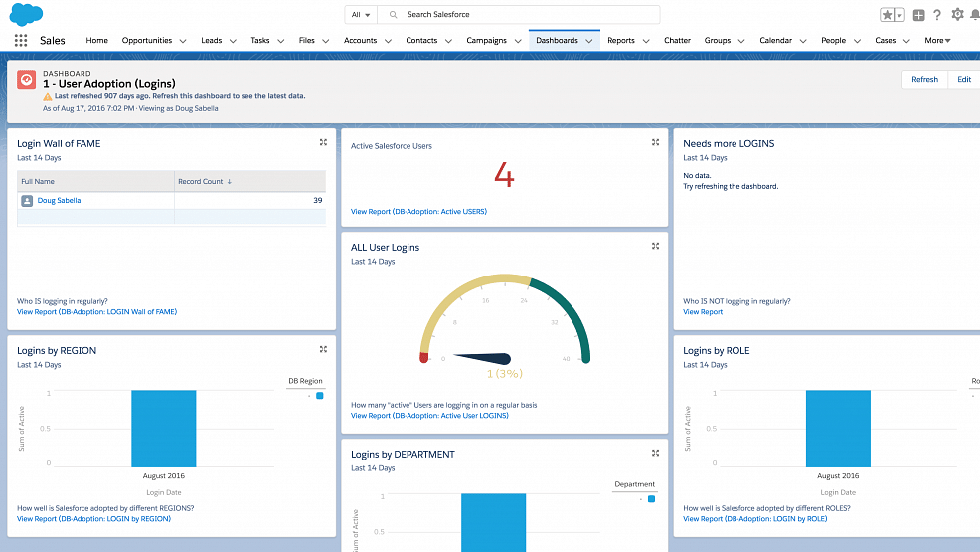980x552 pixels.
Task: Open View Report LOGIN Wall of FAME link
Action: click(x=96, y=312)
